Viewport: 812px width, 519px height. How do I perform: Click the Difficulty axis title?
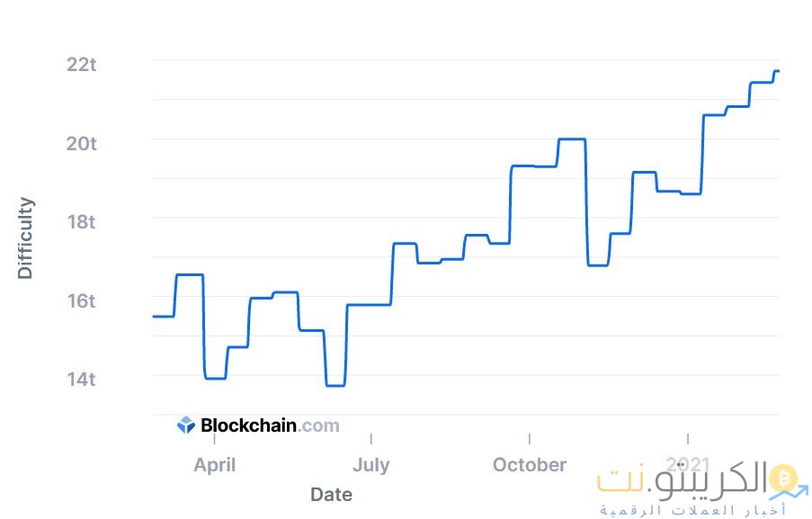25,238
